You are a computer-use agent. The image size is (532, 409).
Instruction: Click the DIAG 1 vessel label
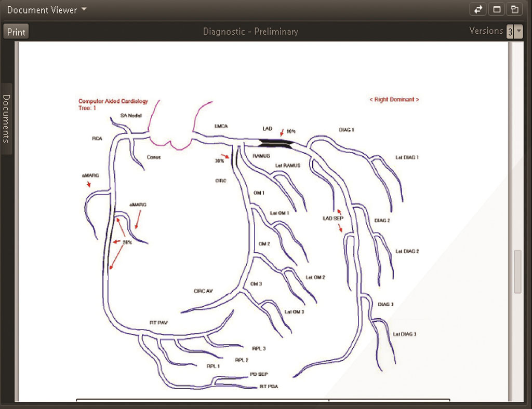click(x=347, y=130)
